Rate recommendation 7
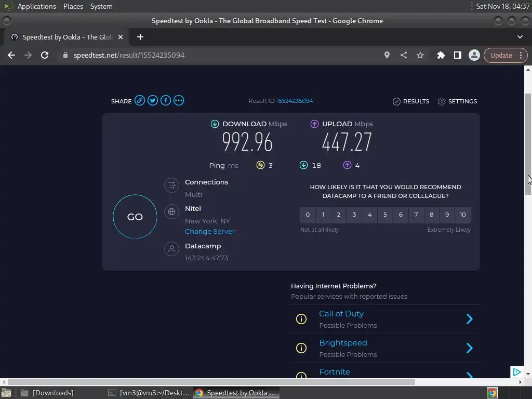This screenshot has height=399, width=532. pyautogui.click(x=416, y=215)
